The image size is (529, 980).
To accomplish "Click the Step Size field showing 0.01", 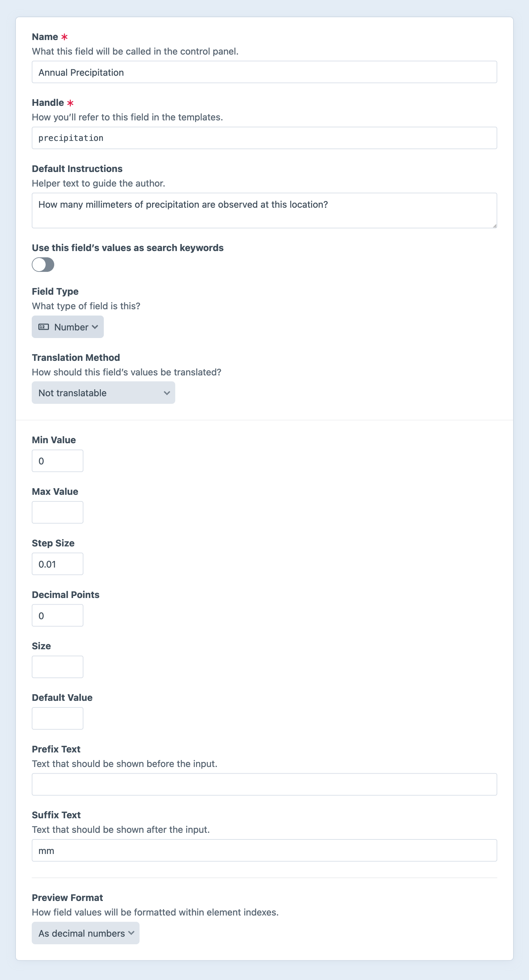I will [x=58, y=563].
